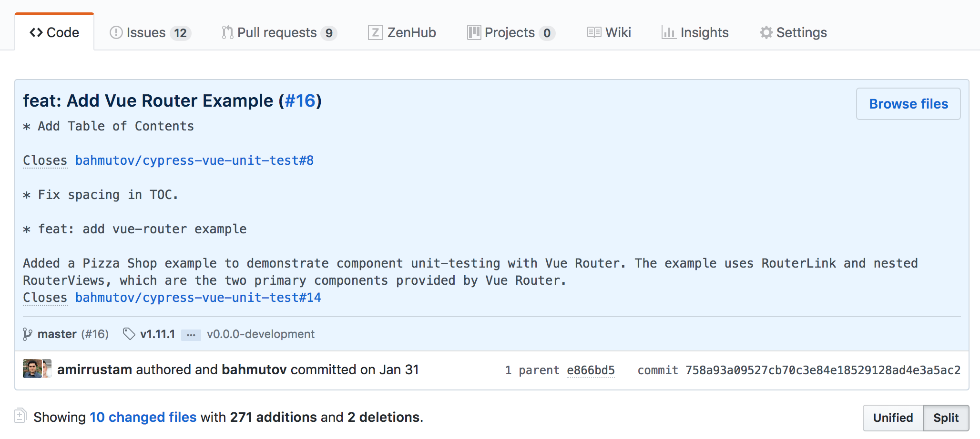The width and height of the screenshot is (980, 439).
Task: Click the 10 changed files link
Action: (143, 417)
